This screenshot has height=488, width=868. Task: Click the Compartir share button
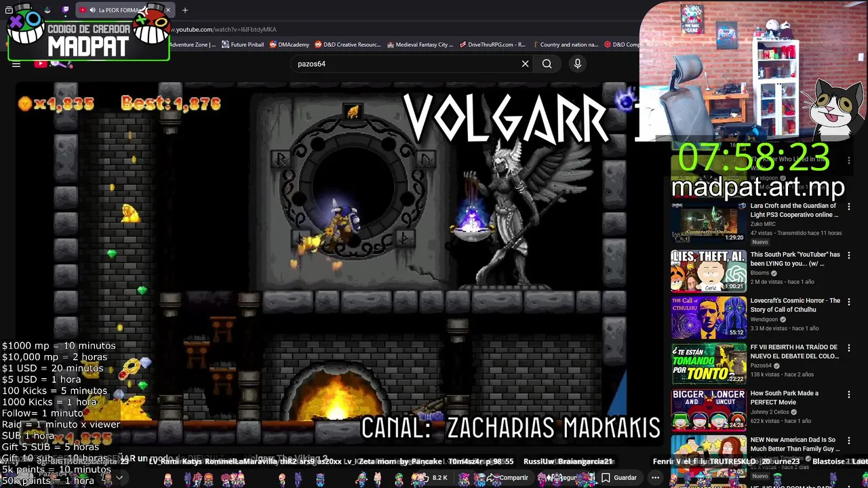click(507, 478)
